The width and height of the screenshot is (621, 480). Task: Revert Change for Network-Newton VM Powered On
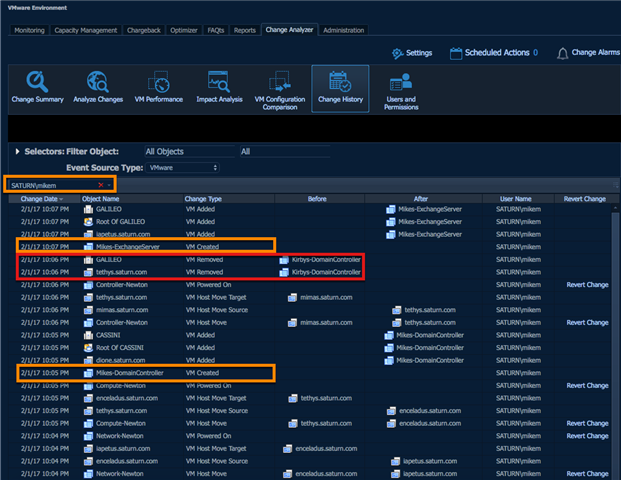[587, 436]
